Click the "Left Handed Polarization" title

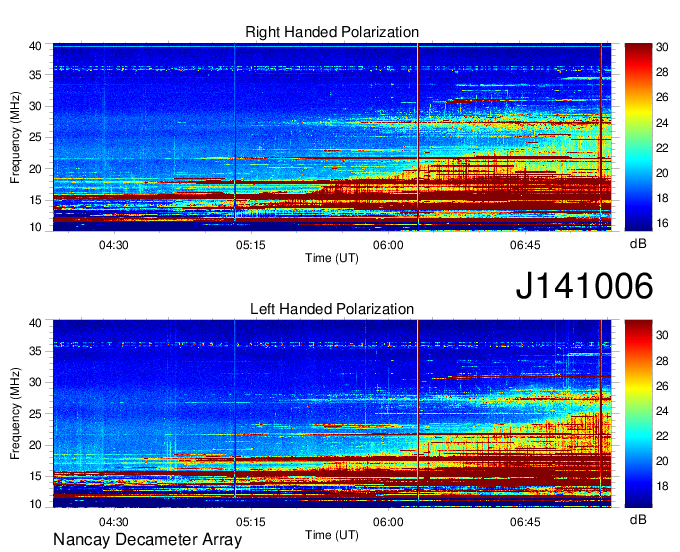point(332,309)
